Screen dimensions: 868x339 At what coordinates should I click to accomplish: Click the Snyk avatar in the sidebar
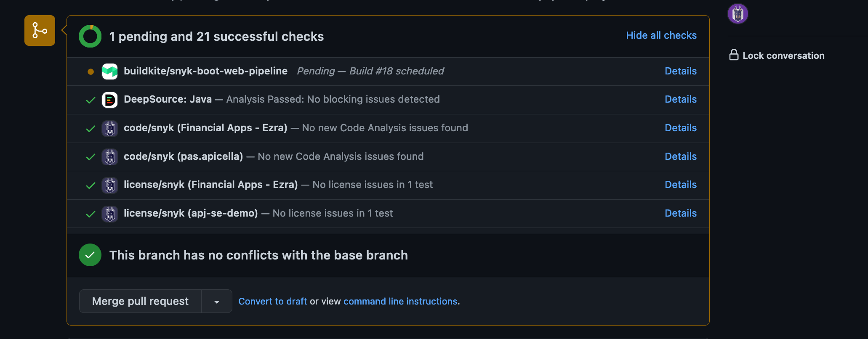[x=738, y=14]
